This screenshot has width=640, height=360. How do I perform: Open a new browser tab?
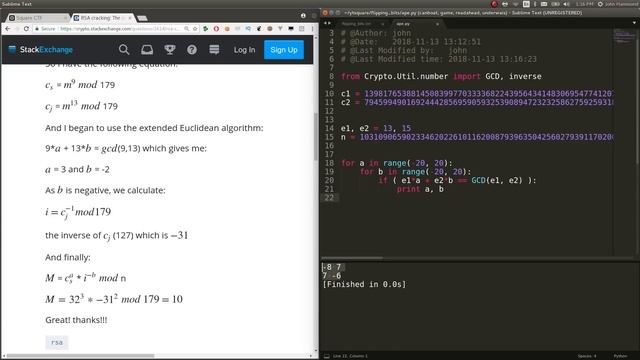[x=142, y=18]
